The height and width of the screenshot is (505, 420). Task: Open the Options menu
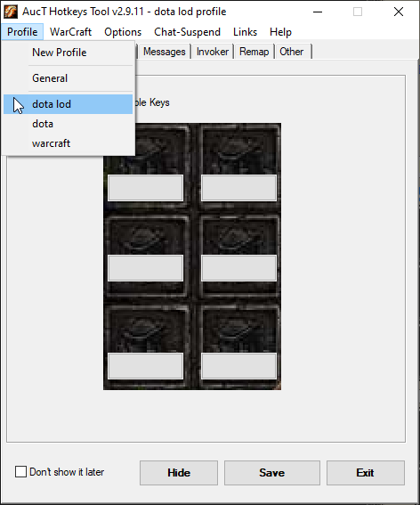[x=123, y=32]
